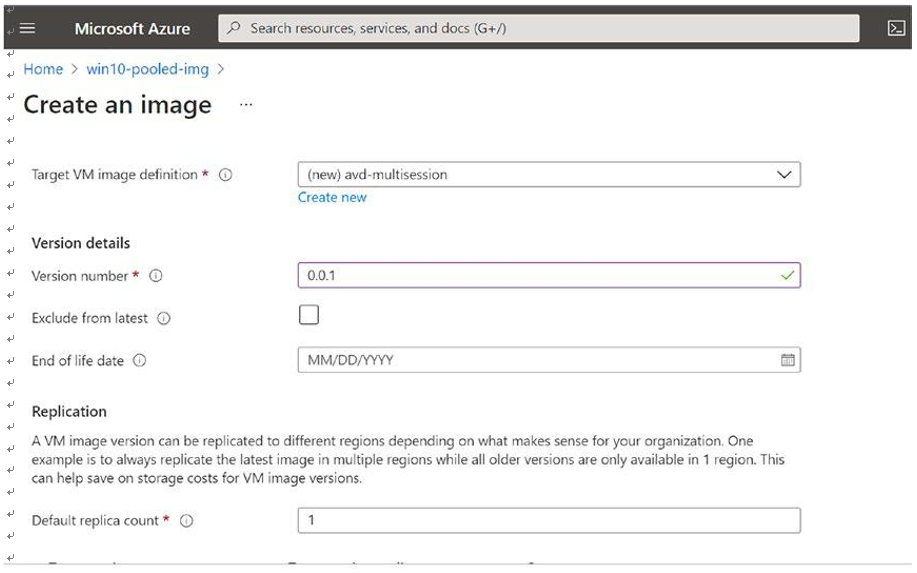Click into the Version number field
Screen dimensions: 917x573
(x=549, y=275)
